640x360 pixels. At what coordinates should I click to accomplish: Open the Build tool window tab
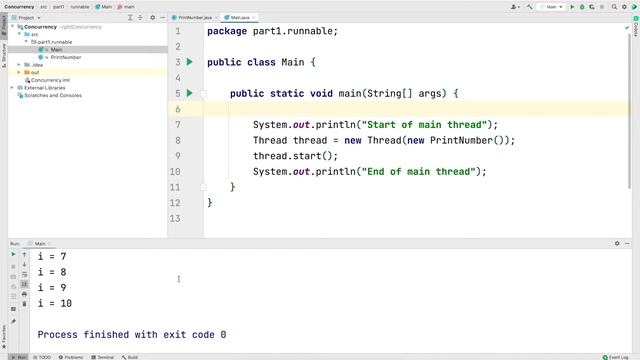[130, 357]
